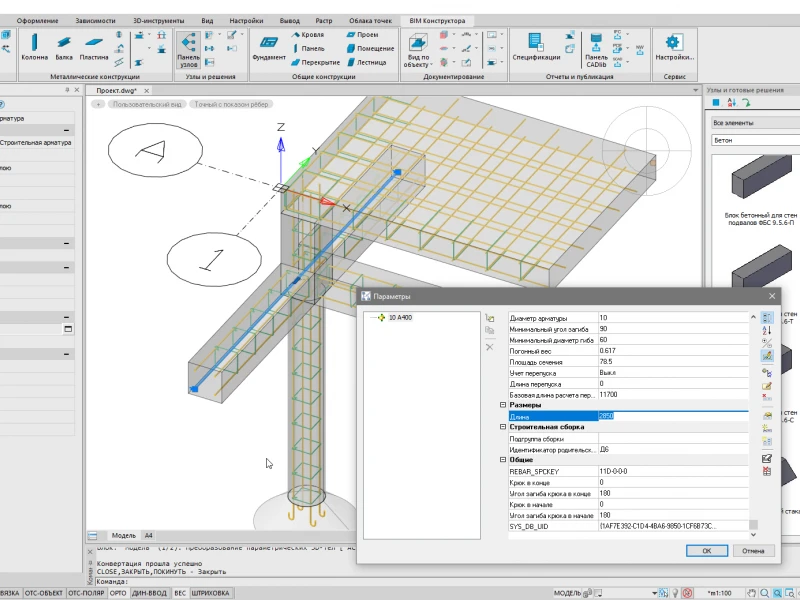Click the delete X icon in Параметры dialog

(490, 347)
